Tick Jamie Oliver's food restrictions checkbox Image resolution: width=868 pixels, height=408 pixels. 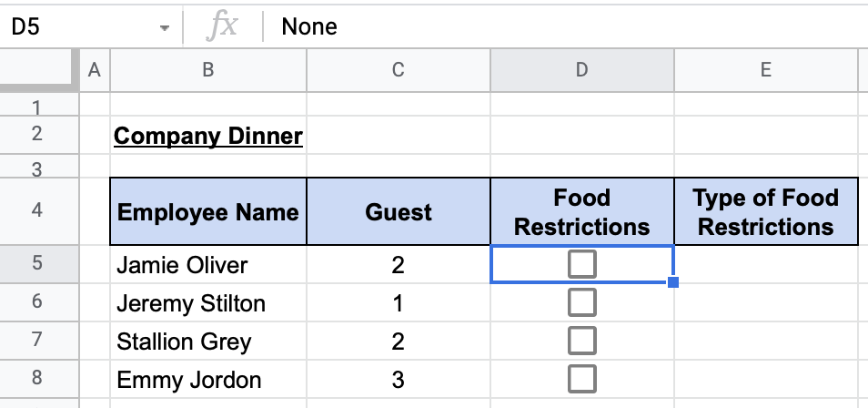click(581, 264)
